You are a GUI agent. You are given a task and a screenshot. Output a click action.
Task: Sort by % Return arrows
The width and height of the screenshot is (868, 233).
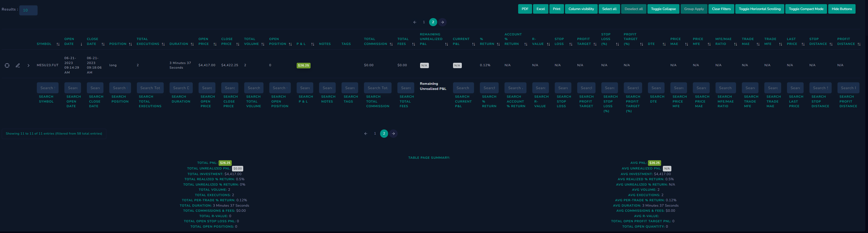point(498,44)
